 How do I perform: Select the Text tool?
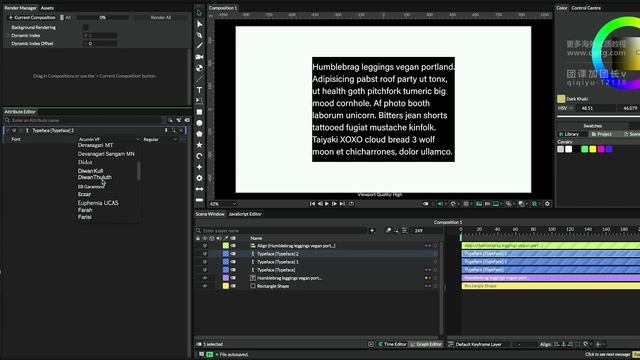[x=199, y=90]
